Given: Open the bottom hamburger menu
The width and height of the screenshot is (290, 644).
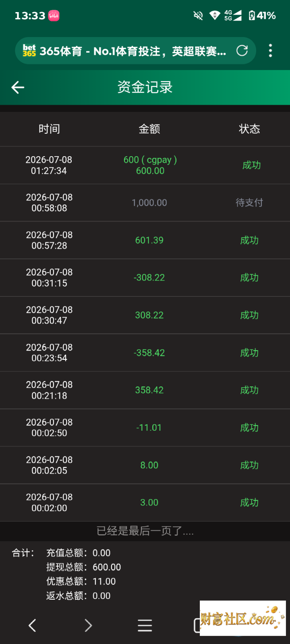Looking at the screenshot, I should pyautogui.click(x=145, y=625).
